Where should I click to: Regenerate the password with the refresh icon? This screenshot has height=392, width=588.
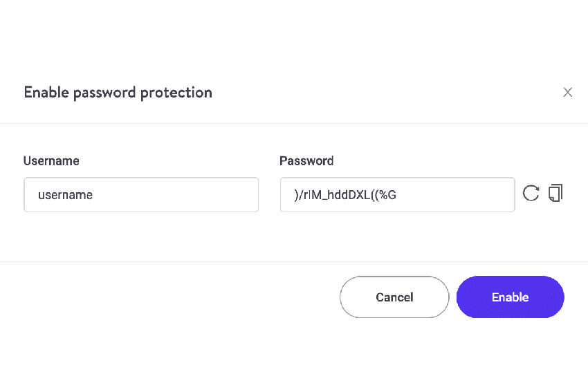pyautogui.click(x=531, y=194)
